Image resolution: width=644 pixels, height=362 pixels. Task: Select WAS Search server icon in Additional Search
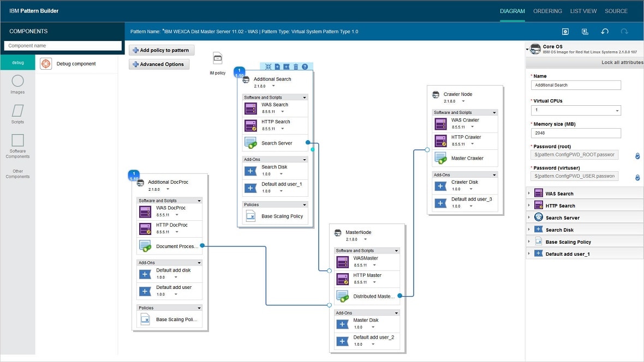[251, 108]
